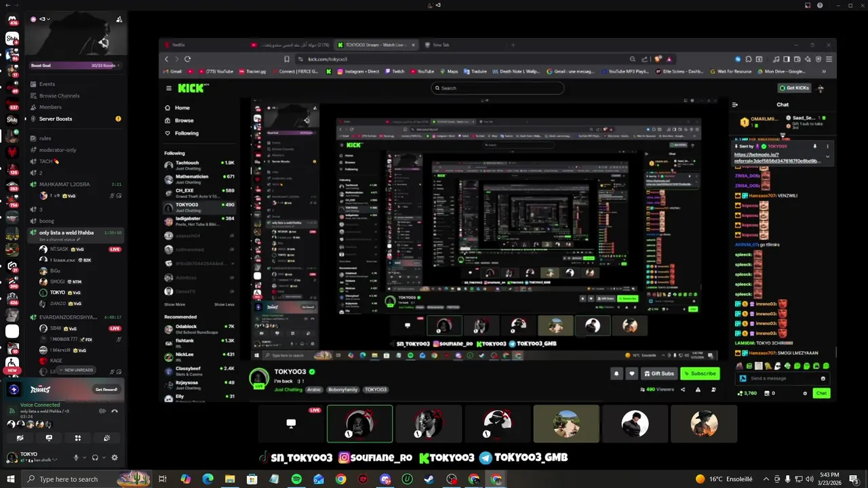Toggle noise suppression waveform icon
Screen dimensions: 868x488
[x=102, y=411]
